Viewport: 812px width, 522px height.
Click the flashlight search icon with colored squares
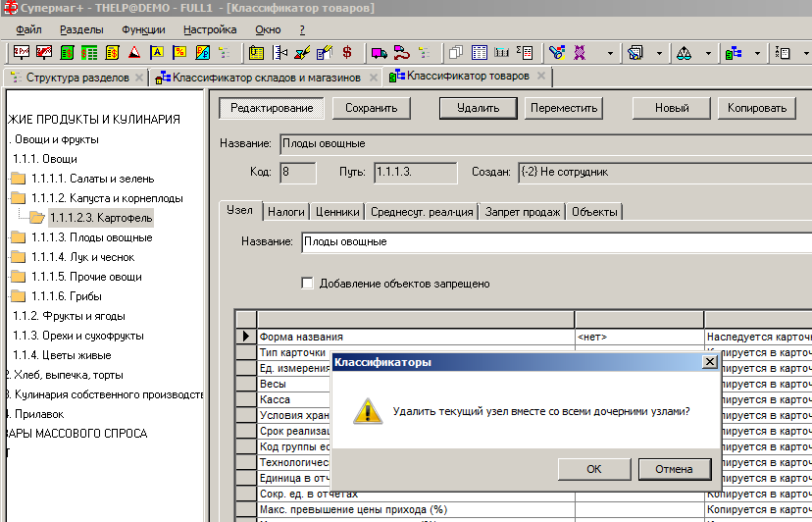click(x=557, y=52)
